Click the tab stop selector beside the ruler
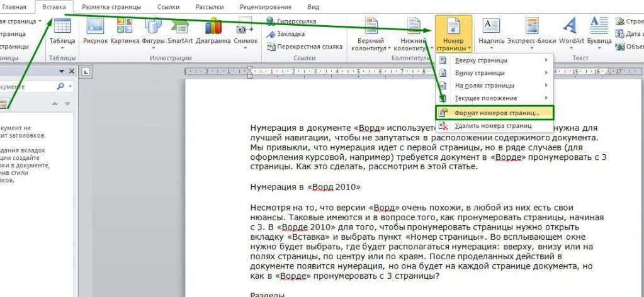This screenshot has width=644, height=297. coord(86,72)
